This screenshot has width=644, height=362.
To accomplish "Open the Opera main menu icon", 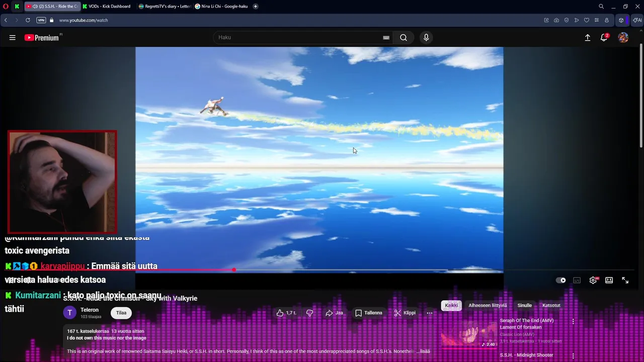I will [6, 7].
